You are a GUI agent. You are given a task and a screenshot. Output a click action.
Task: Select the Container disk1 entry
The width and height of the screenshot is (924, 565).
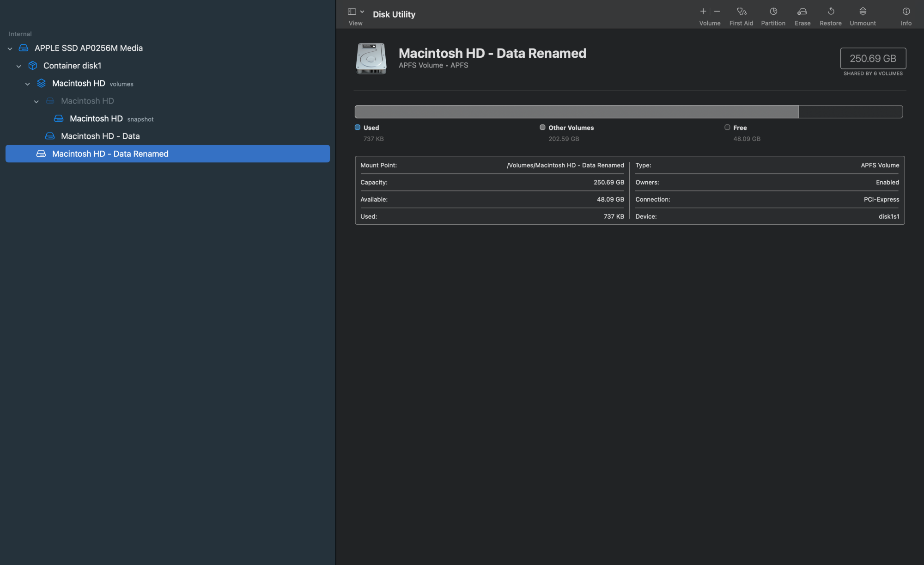(x=72, y=66)
